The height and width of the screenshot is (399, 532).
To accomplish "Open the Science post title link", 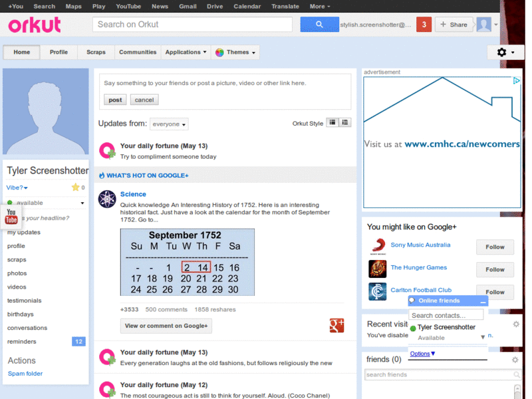I will (133, 194).
